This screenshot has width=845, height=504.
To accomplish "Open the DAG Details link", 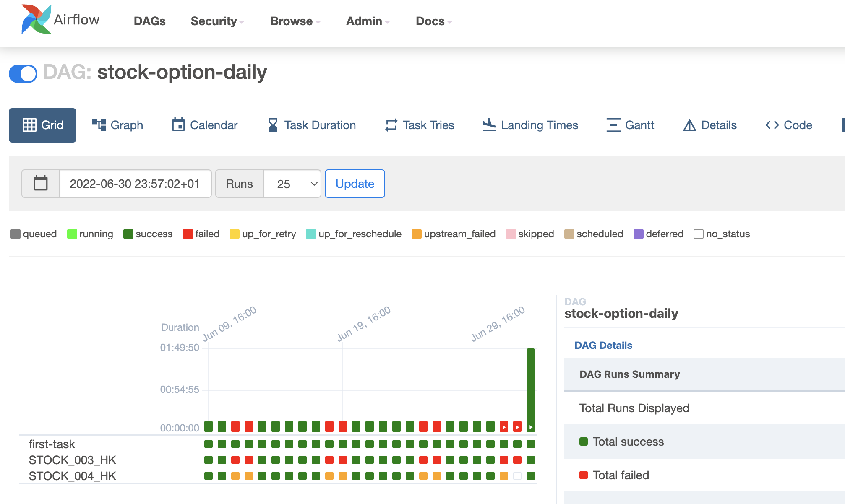I will click(603, 346).
